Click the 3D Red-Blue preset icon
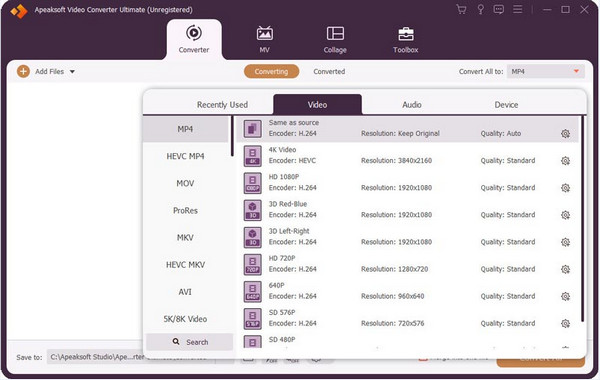Image resolution: width=600 pixels, height=380 pixels. tap(253, 210)
